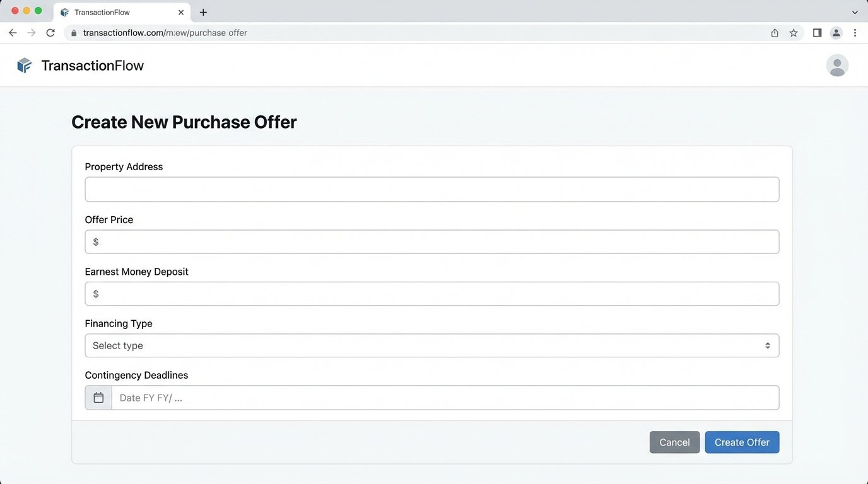Bookmark this page with the star icon
868x484 pixels.
(794, 33)
